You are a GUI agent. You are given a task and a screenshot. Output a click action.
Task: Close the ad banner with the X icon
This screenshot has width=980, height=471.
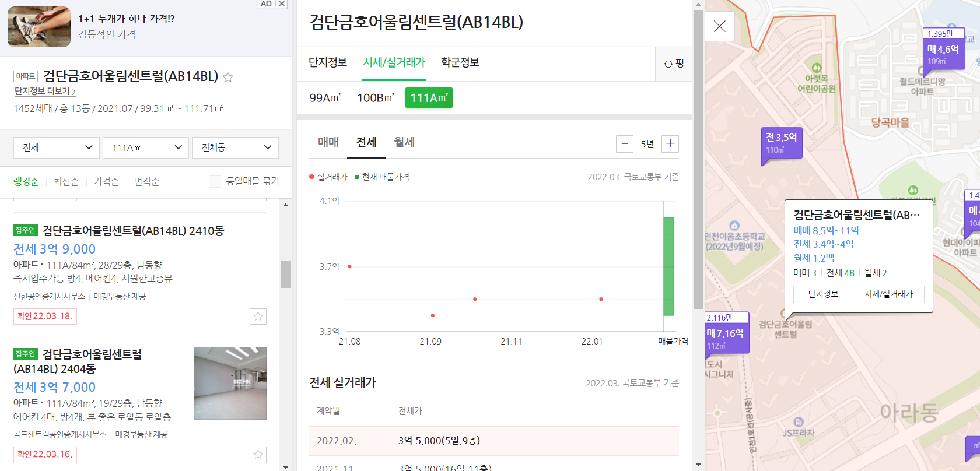(282, 3)
